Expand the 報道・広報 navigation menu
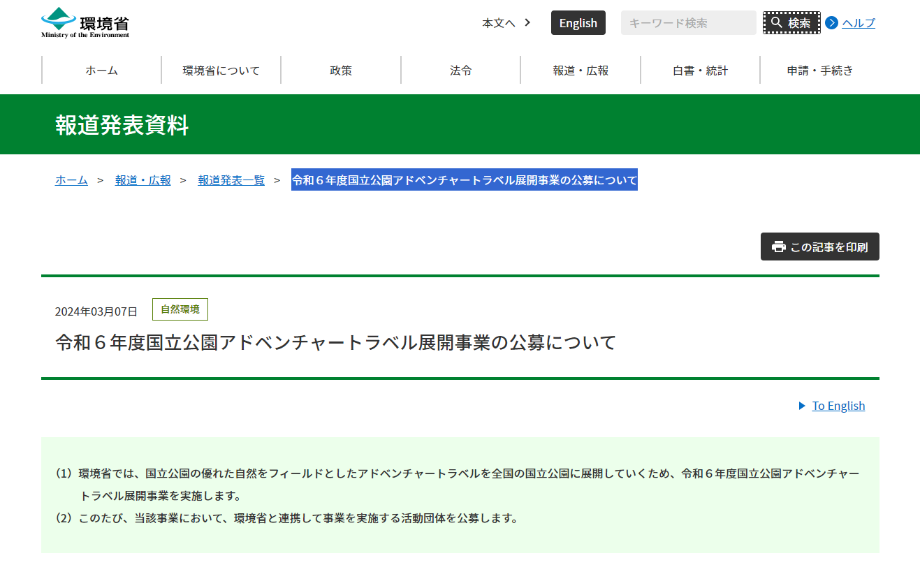 click(581, 70)
